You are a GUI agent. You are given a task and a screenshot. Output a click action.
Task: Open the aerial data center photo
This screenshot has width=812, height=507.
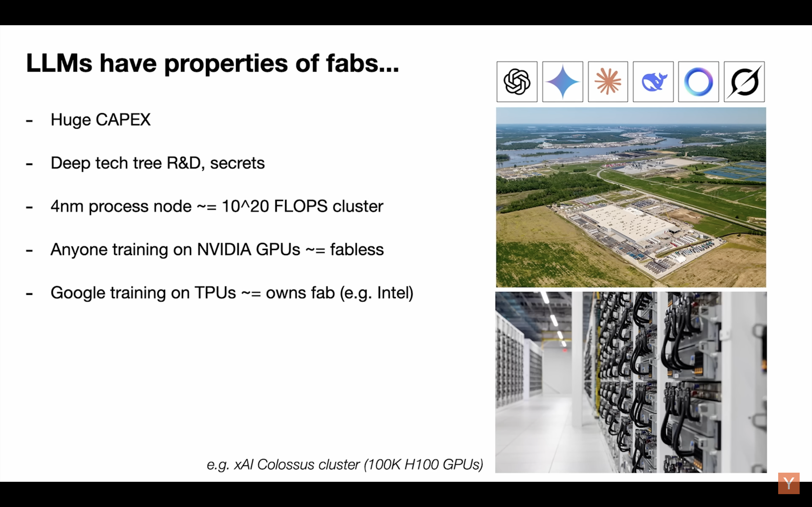click(631, 197)
